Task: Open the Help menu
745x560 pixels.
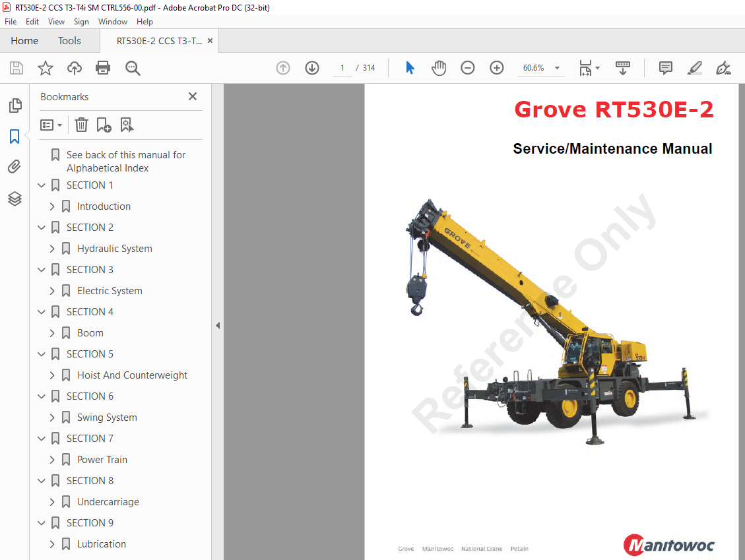Action: 145,22
